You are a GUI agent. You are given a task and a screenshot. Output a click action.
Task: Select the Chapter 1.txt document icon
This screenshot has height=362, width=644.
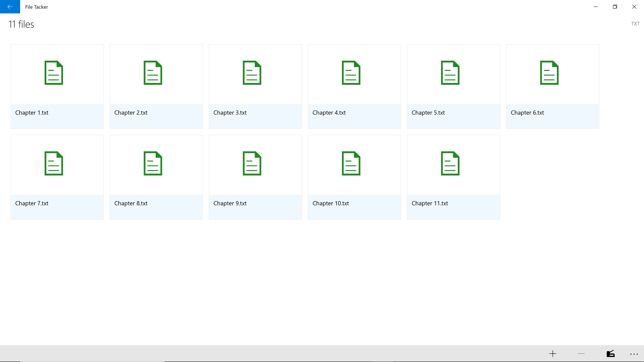pos(54,73)
